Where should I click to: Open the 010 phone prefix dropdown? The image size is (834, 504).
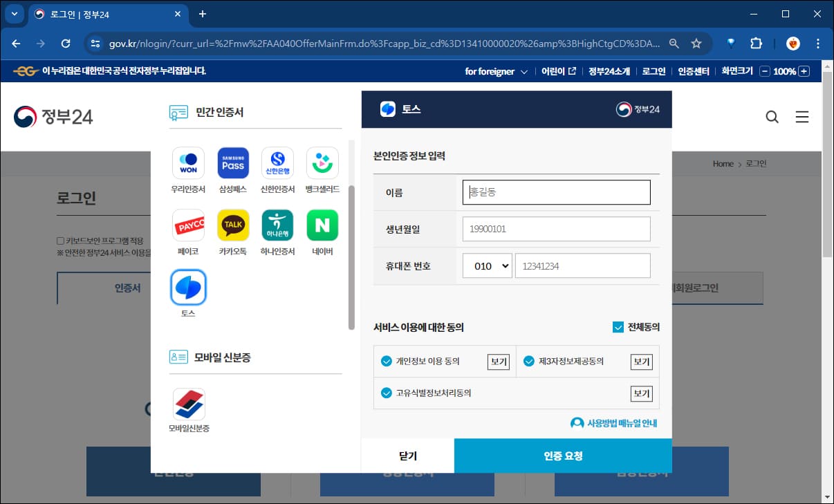point(487,265)
